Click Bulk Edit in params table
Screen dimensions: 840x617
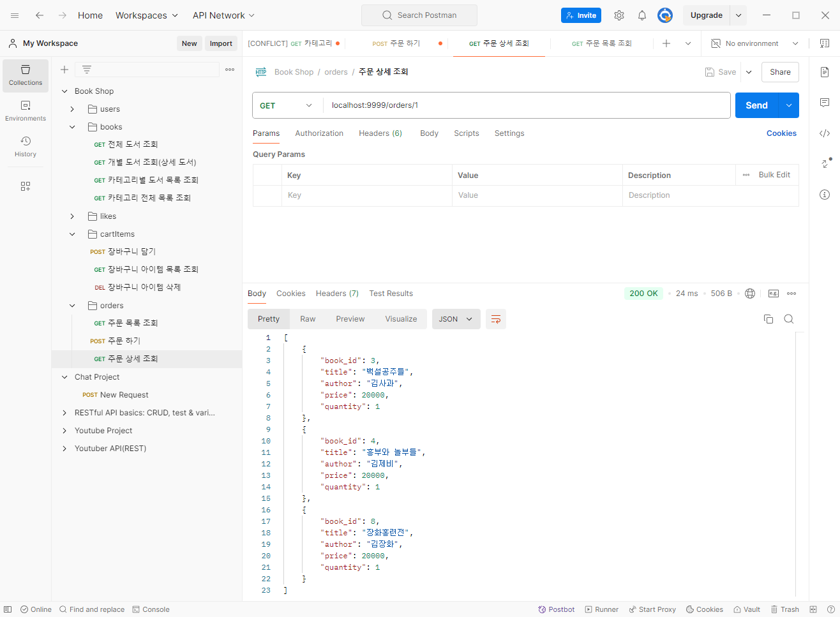click(x=774, y=175)
